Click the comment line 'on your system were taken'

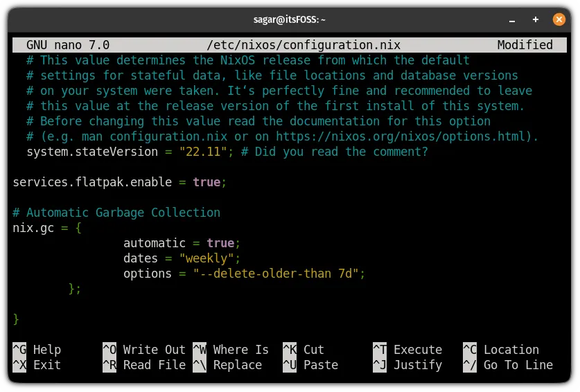(279, 91)
